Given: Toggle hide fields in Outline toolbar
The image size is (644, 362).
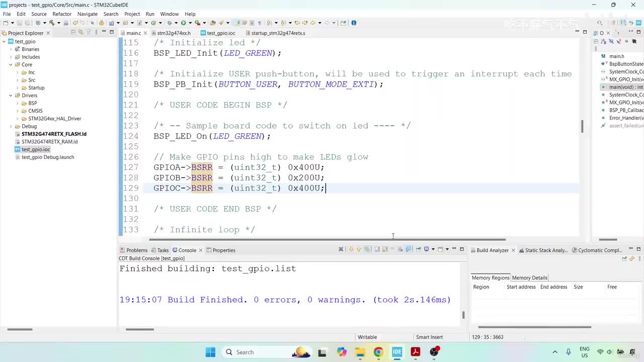Looking at the screenshot, I should pyautogui.click(x=611, y=41).
